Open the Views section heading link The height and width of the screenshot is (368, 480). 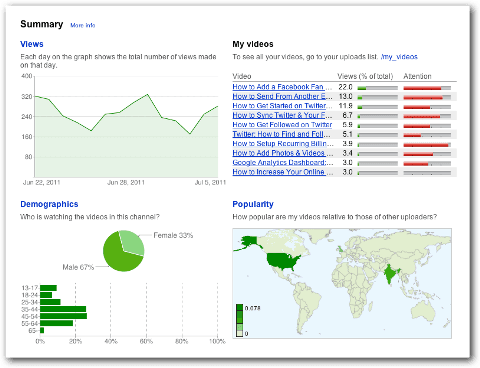pyautogui.click(x=32, y=44)
